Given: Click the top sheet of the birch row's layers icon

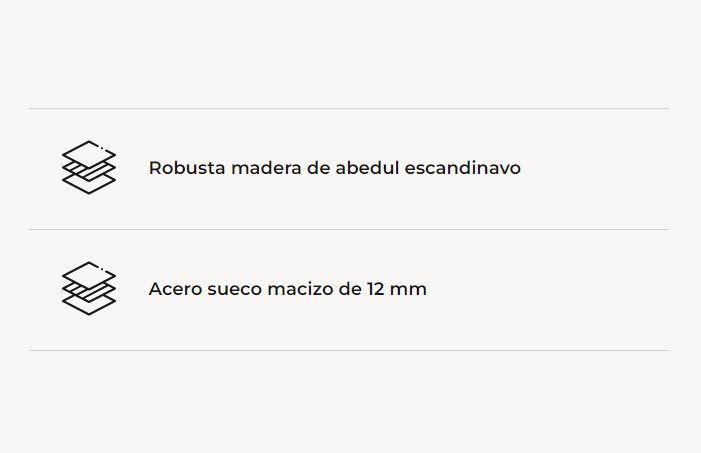Looking at the screenshot, I should point(89,153).
